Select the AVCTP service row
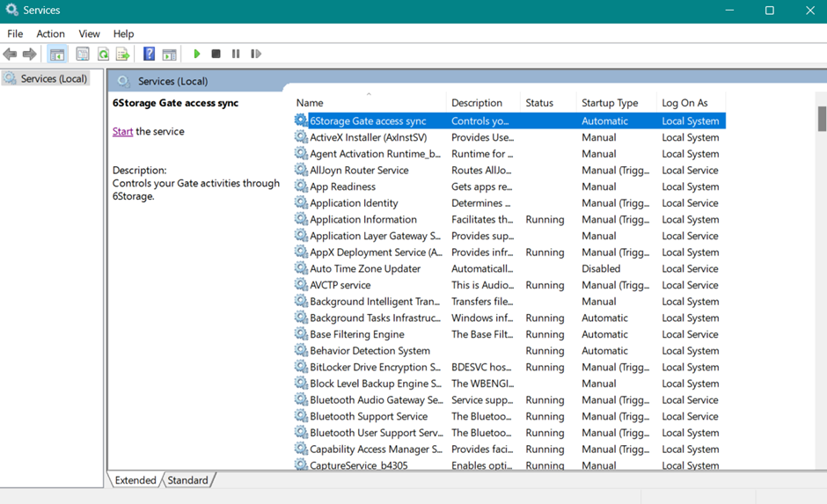827x504 pixels. tap(509, 285)
